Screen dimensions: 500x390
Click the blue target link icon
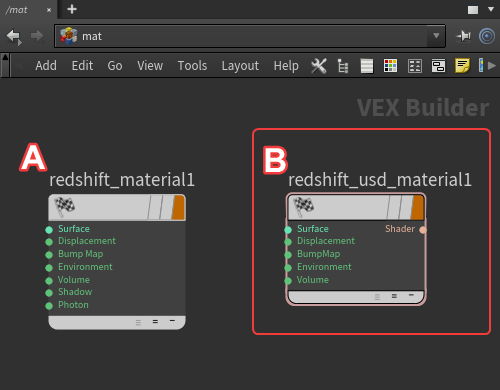[487, 36]
